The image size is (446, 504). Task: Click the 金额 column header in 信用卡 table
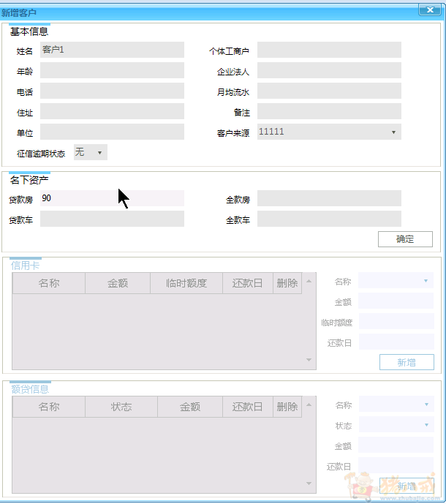[118, 283]
